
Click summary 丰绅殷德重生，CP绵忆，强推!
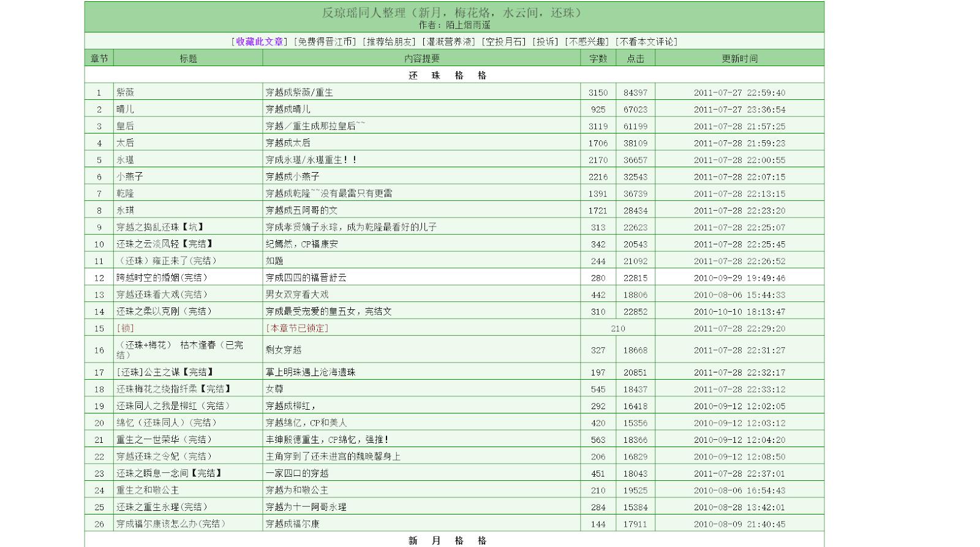327,440
